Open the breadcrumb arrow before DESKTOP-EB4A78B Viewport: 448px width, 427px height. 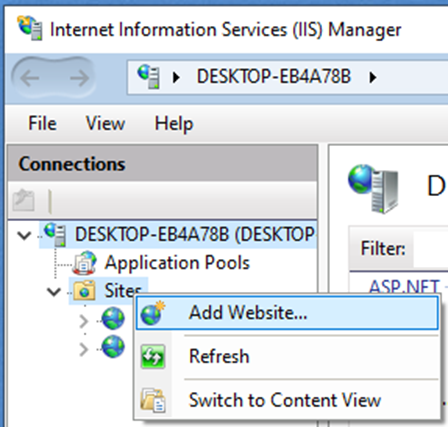point(176,78)
